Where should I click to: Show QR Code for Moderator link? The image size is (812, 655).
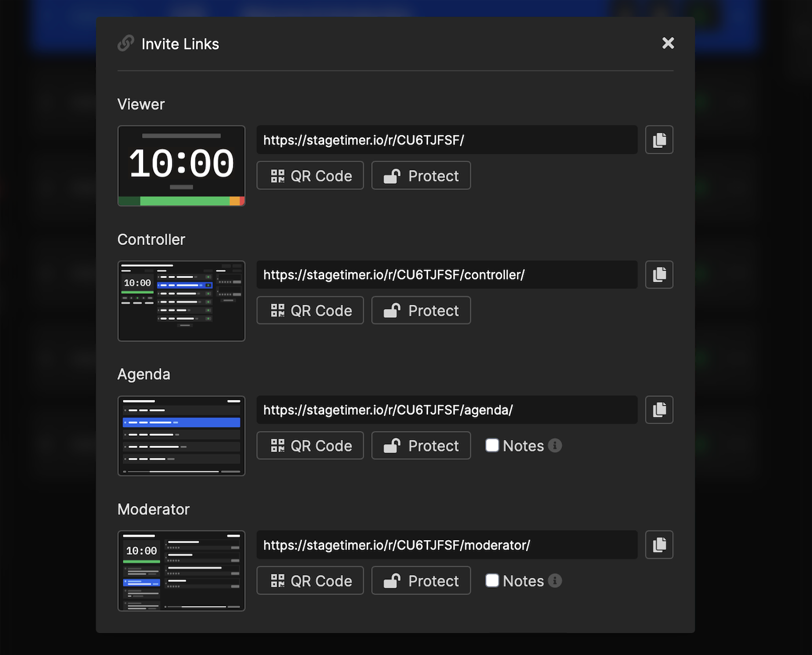(310, 581)
